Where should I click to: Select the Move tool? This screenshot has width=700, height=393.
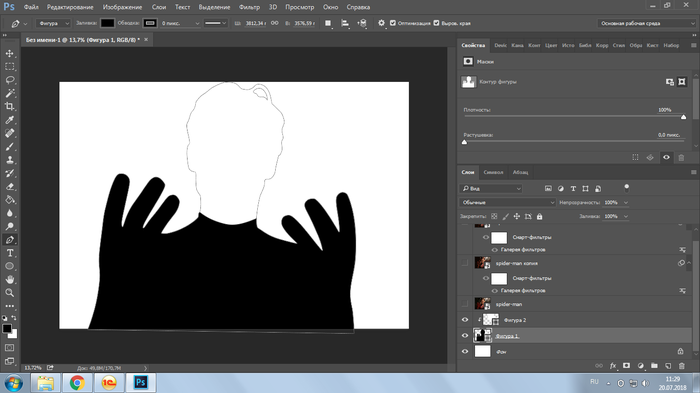point(9,54)
